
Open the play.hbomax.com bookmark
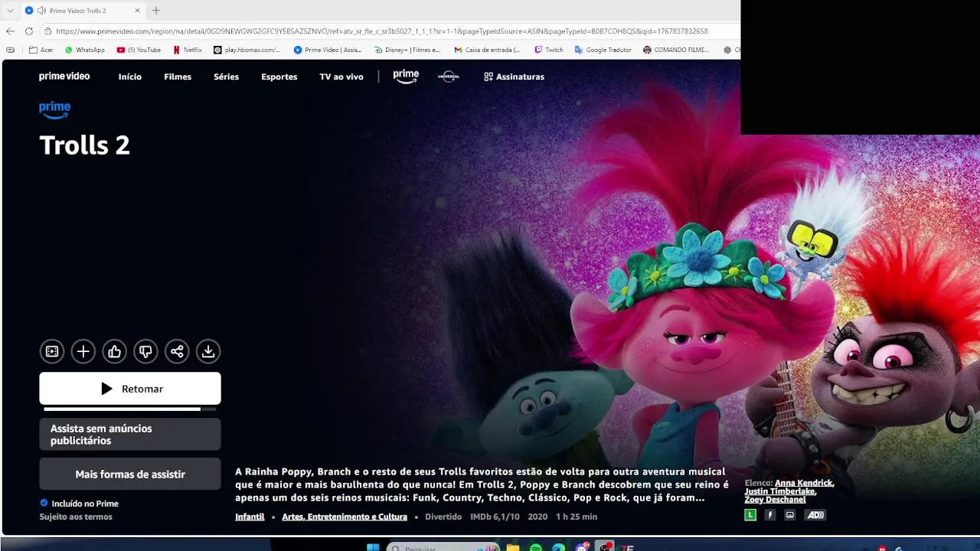(247, 50)
